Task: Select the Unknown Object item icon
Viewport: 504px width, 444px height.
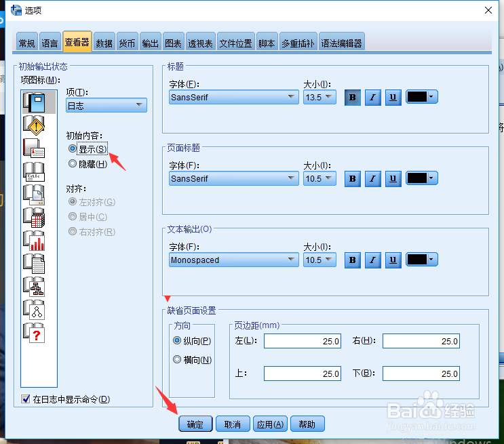Action: (35, 334)
